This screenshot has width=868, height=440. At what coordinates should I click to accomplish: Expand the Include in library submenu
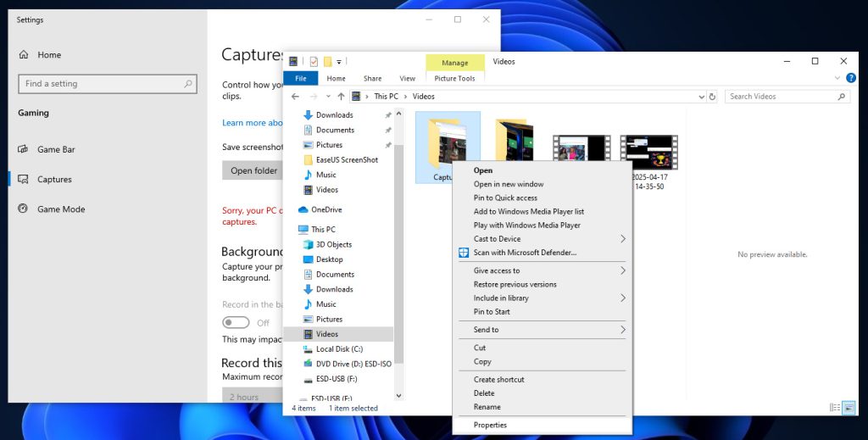point(623,298)
